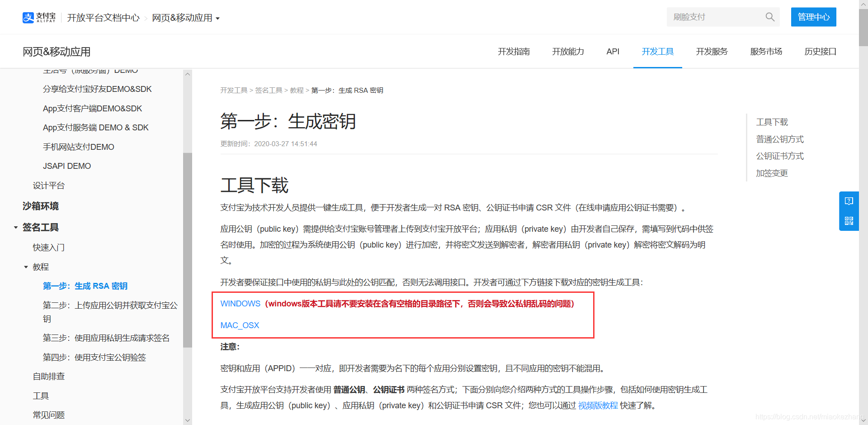Download the WINDOWS key tool

click(240, 304)
